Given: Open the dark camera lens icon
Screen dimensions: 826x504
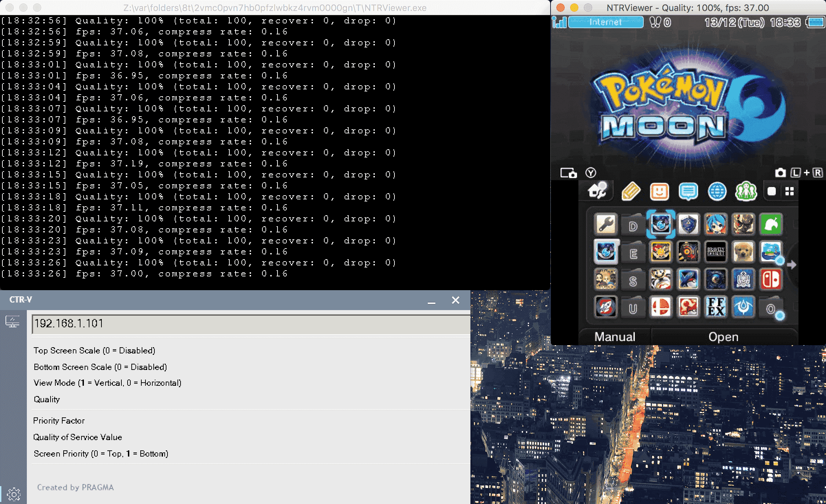Looking at the screenshot, I should [716, 279].
